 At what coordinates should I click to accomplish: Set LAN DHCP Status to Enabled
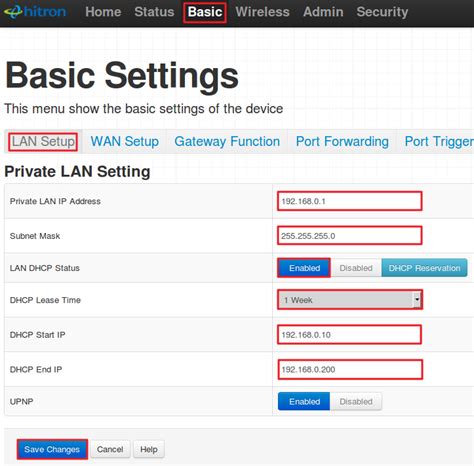[x=304, y=268]
